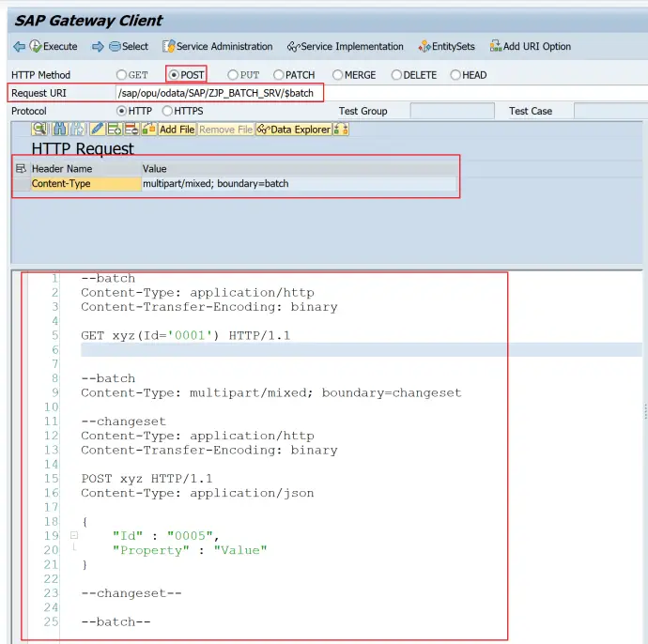Click the back arrow icon before Execute
The image size is (648, 644).
(19, 47)
